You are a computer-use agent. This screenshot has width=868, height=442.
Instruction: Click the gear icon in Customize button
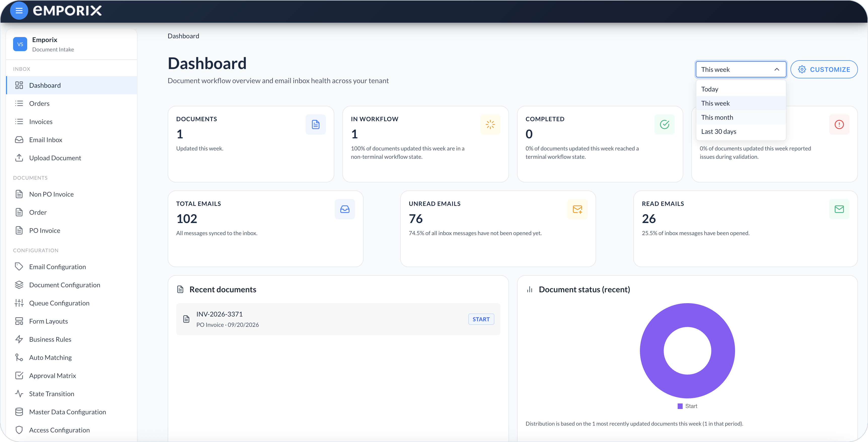(802, 70)
